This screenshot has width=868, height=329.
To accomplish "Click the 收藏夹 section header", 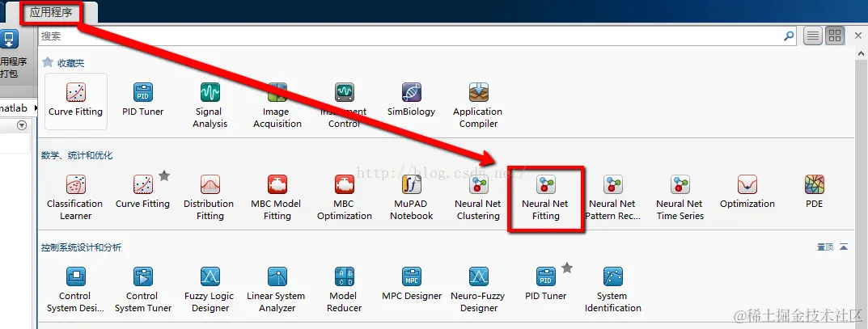I will coord(70,63).
